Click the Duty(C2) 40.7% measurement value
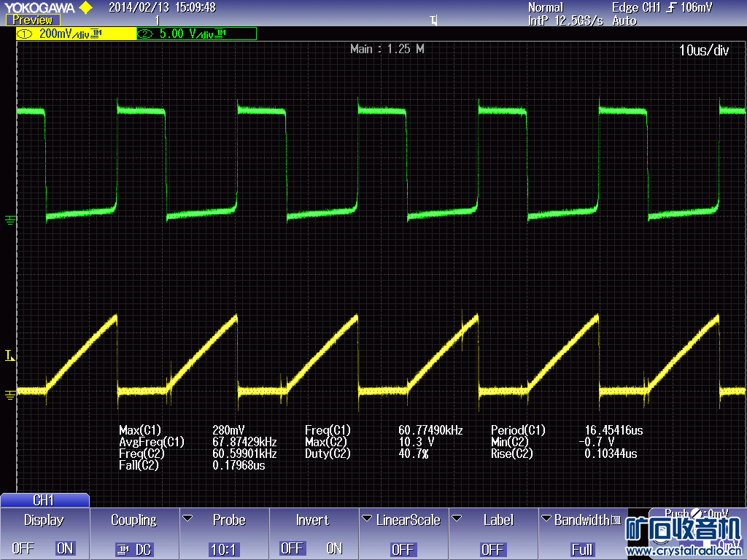Image resolution: width=747 pixels, height=560 pixels. (x=413, y=454)
